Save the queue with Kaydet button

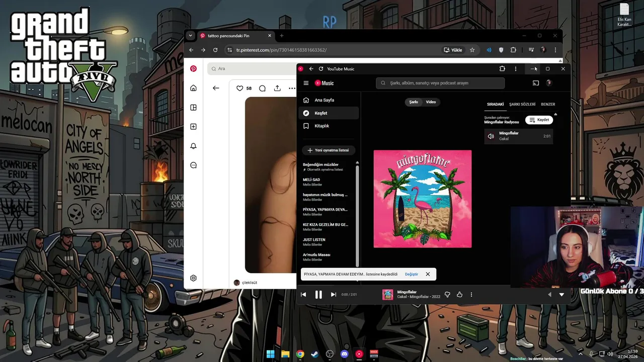(539, 120)
